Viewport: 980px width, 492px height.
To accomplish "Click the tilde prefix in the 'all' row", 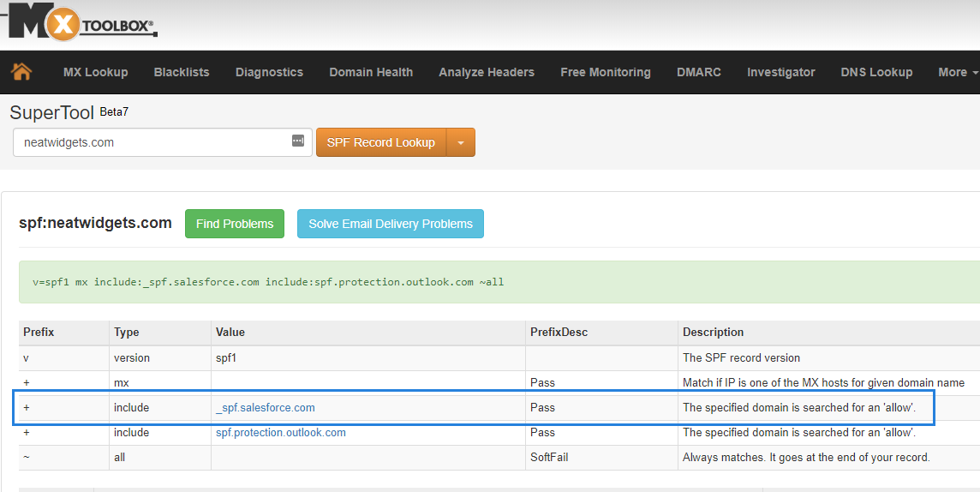I will pos(27,458).
